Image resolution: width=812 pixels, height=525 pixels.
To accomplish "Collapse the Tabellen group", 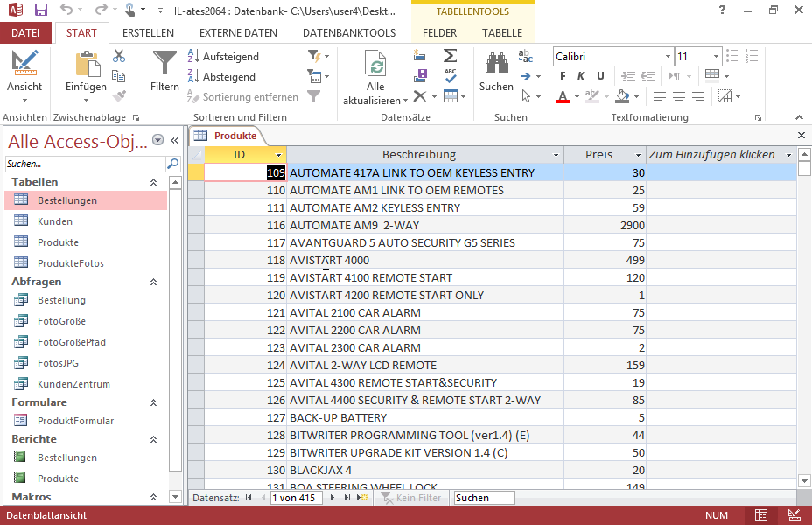I will [x=153, y=182].
